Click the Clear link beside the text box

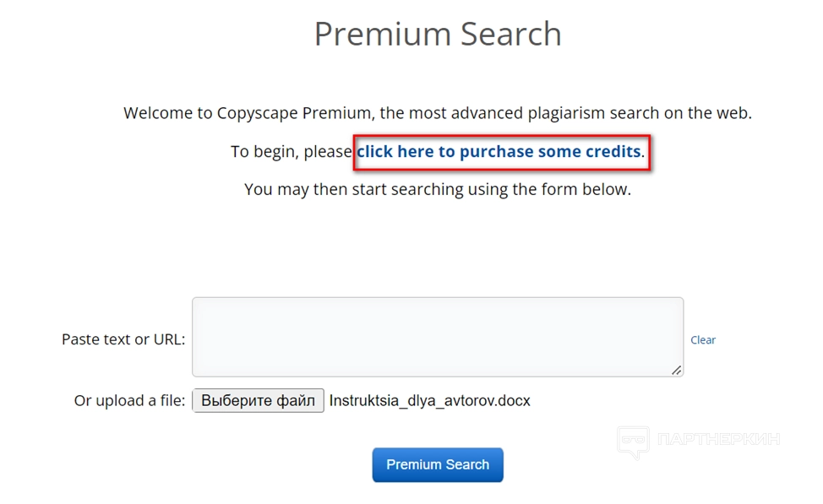tap(703, 340)
